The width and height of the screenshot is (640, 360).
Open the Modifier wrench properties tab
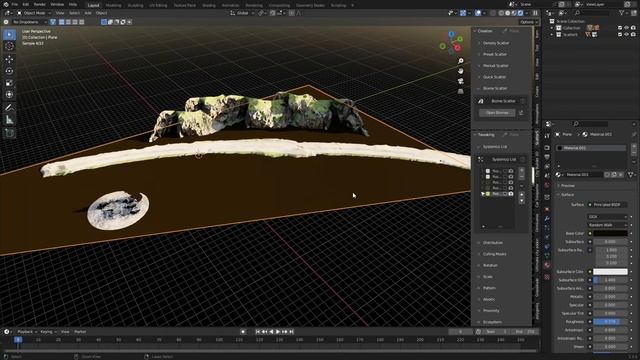coord(547,218)
